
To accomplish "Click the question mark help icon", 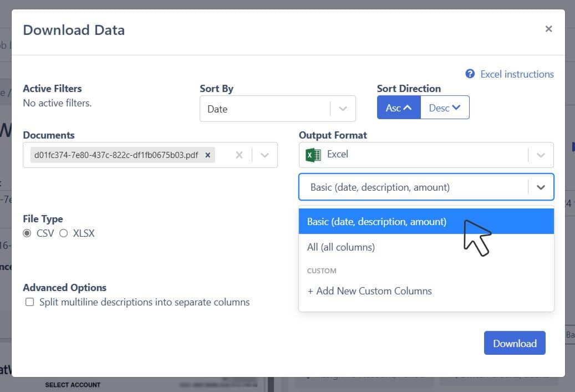I will tap(470, 74).
